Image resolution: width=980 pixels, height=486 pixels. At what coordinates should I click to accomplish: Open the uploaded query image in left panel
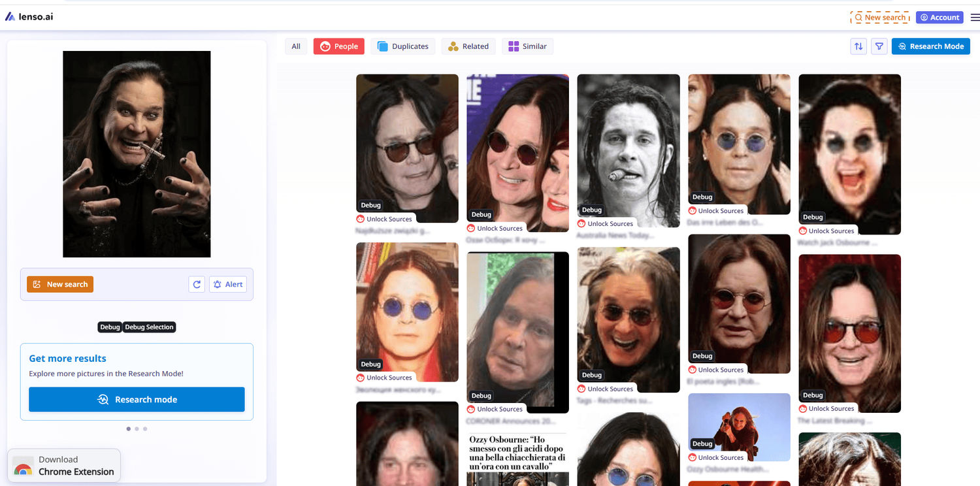click(x=137, y=154)
